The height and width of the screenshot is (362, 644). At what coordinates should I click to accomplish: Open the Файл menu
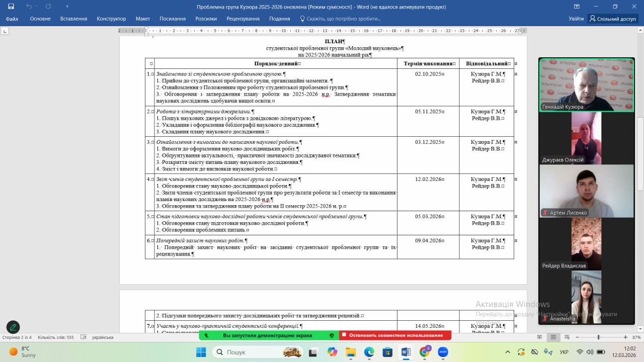click(x=12, y=19)
